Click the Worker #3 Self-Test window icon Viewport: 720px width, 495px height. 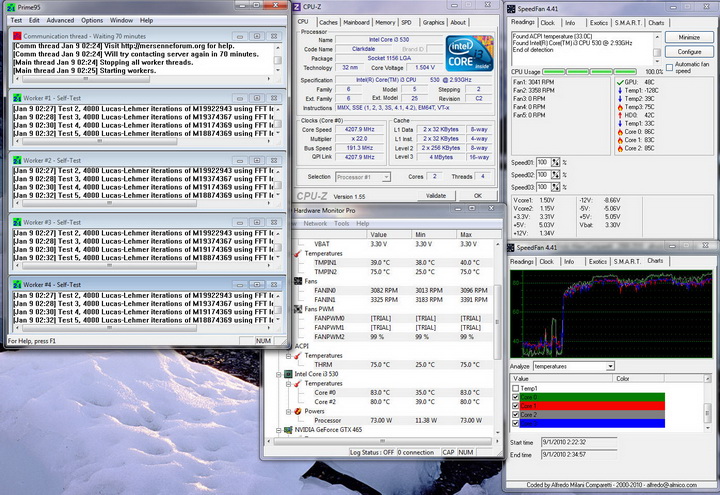pos(17,222)
